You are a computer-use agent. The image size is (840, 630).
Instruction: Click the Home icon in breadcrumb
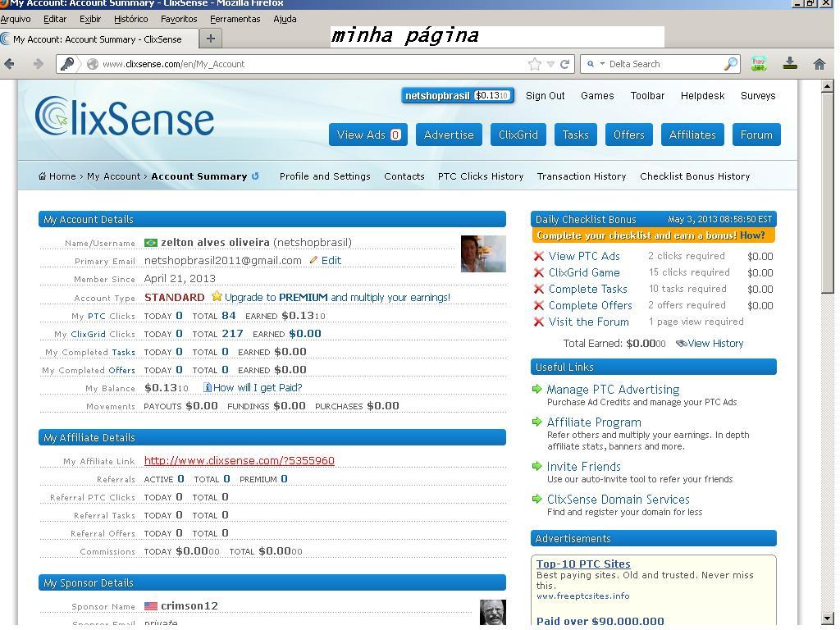[x=42, y=176]
